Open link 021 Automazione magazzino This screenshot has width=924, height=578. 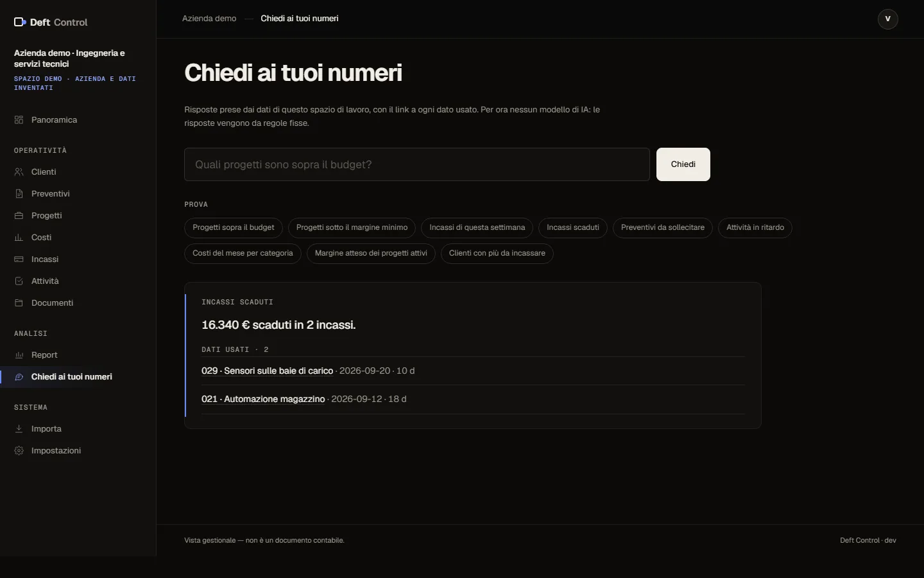(x=263, y=399)
